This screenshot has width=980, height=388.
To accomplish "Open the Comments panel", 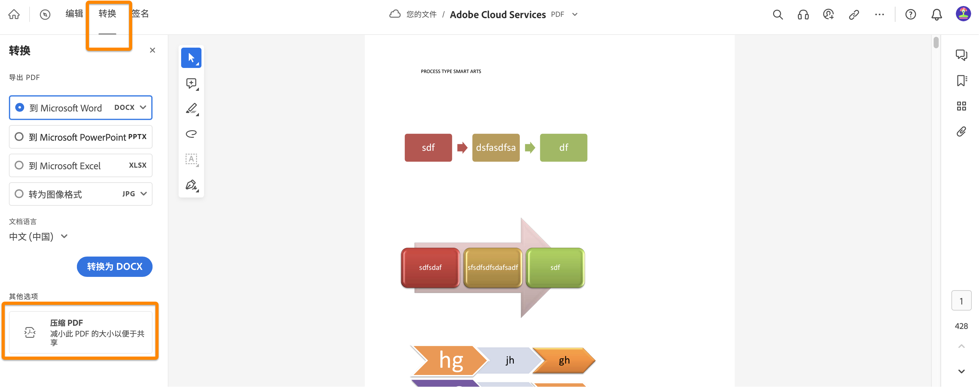I will pyautogui.click(x=961, y=55).
